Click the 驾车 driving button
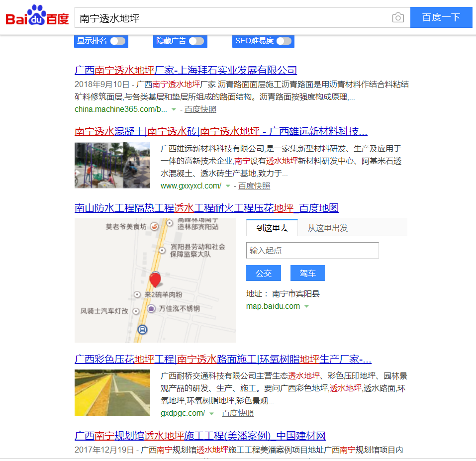The width and height of the screenshot is (476, 461). coord(307,273)
